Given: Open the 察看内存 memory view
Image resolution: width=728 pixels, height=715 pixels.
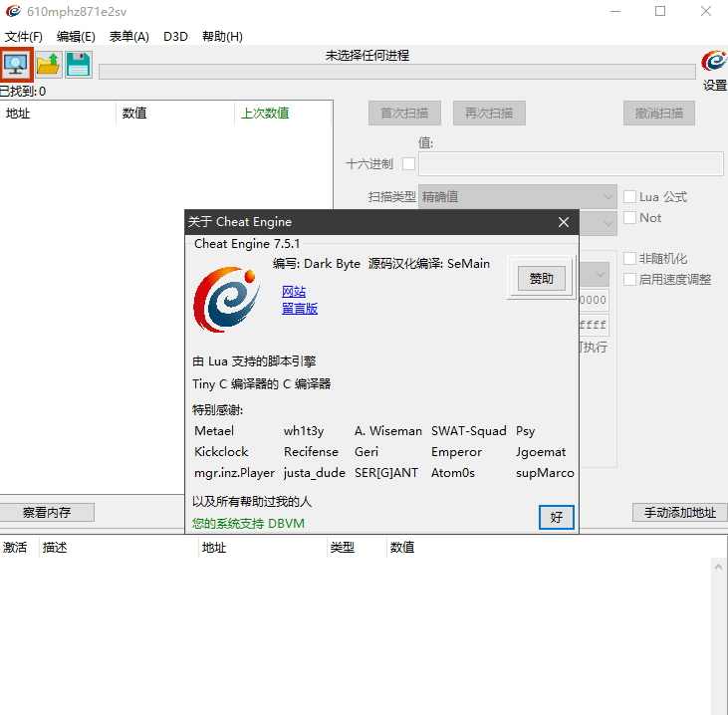Looking at the screenshot, I should pyautogui.click(x=47, y=513).
